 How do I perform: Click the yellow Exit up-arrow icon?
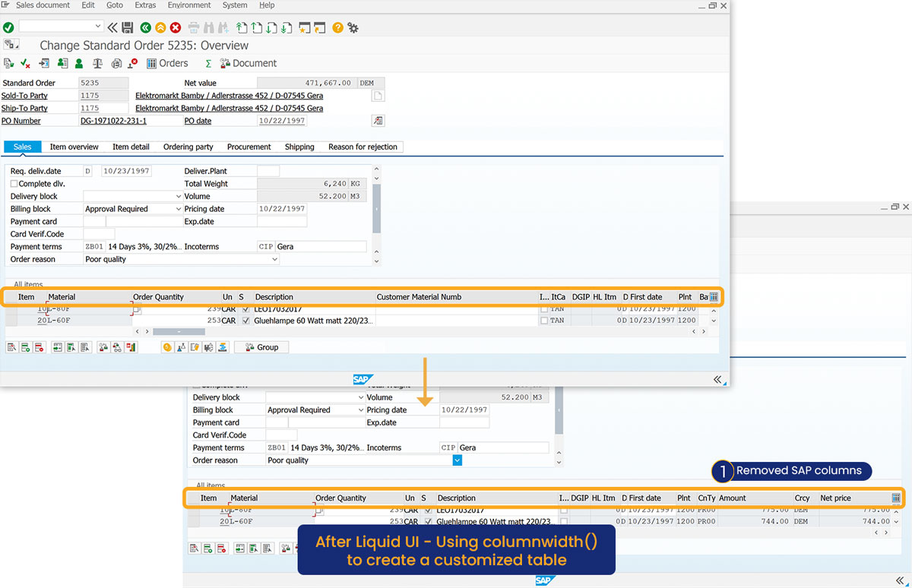coord(160,27)
